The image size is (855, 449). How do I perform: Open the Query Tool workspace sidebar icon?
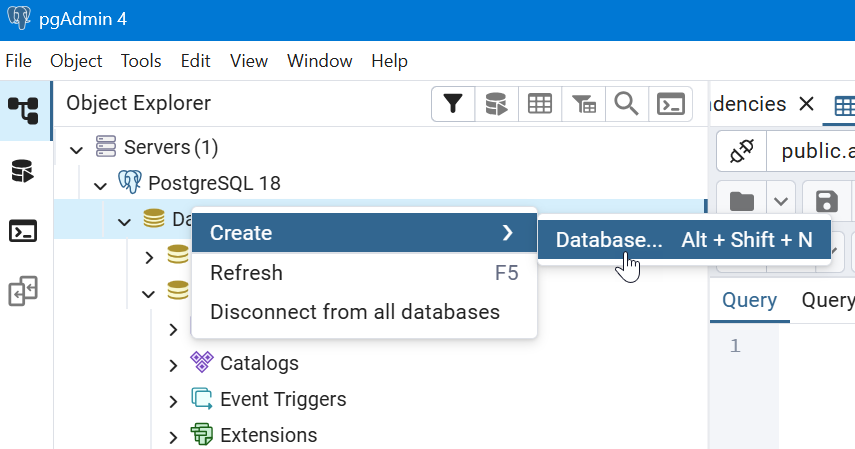pyautogui.click(x=23, y=171)
